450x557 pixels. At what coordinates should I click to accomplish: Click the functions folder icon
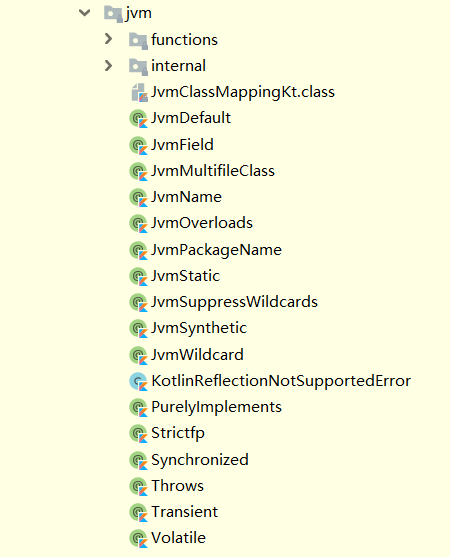tap(138, 40)
